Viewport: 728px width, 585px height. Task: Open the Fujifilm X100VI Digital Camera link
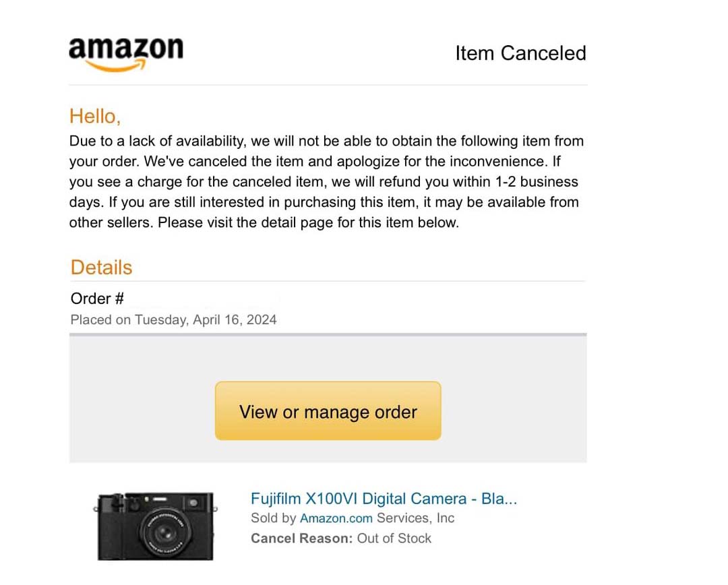pyautogui.click(x=384, y=498)
